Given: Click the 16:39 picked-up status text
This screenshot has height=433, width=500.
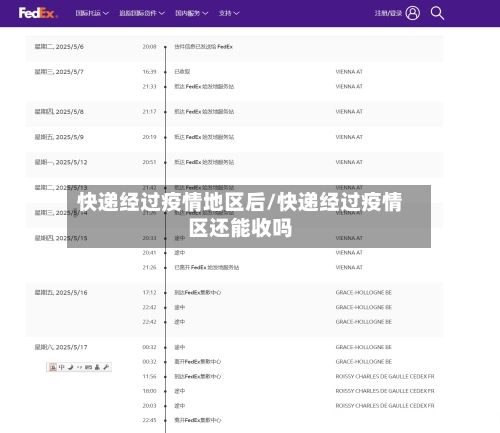Looking at the screenshot, I should tap(182, 72).
